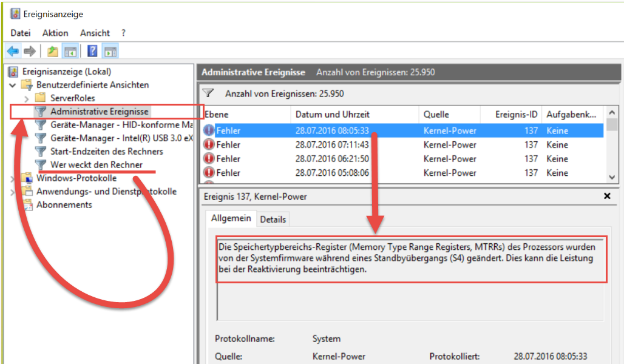624x364 pixels.
Task: Expand the Windows-Protokolle node
Action: click(x=13, y=178)
